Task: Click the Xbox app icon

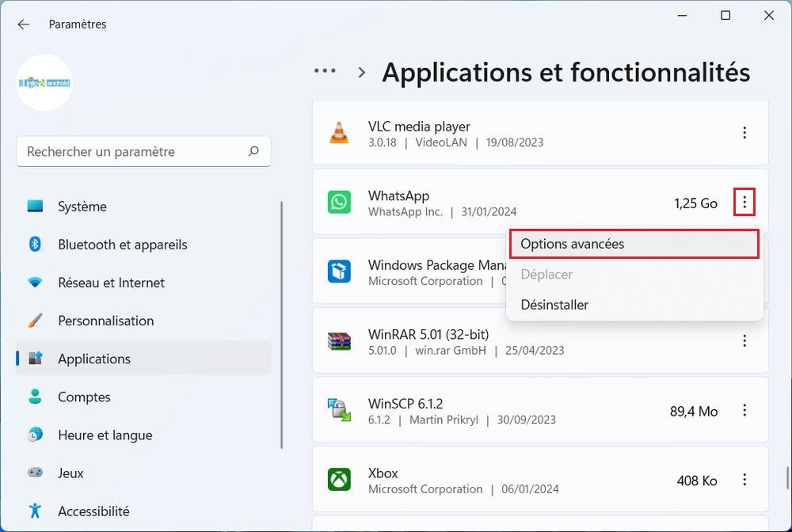Action: pyautogui.click(x=339, y=480)
